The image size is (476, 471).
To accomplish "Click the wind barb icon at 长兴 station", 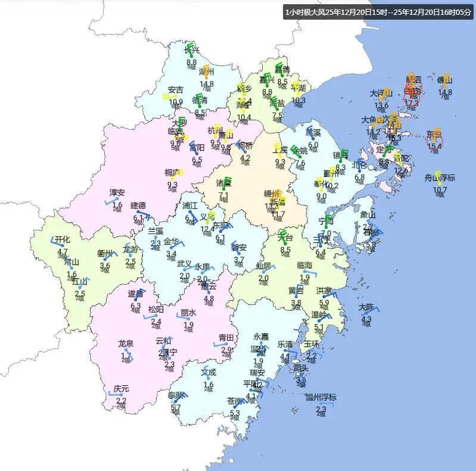I will (x=191, y=49).
